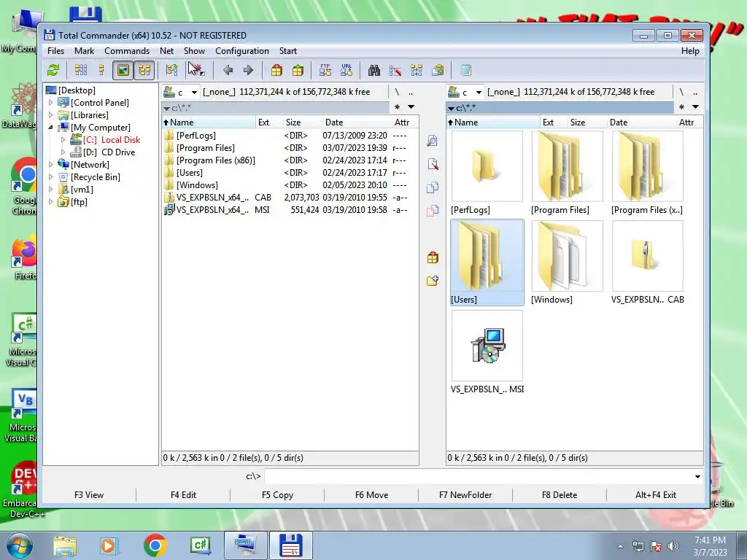
Task: Open the Commands menu
Action: pyautogui.click(x=127, y=51)
